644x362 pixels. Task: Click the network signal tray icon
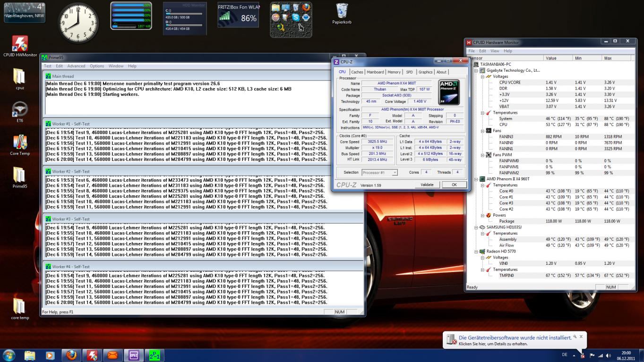601,355
